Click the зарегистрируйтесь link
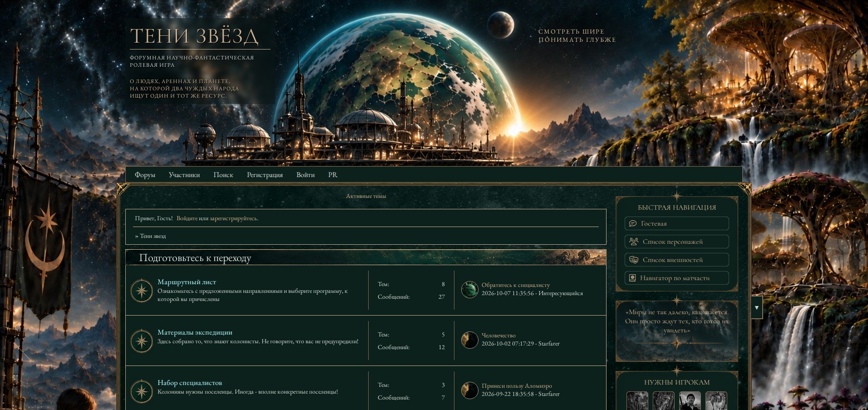868x410 pixels. point(233,218)
